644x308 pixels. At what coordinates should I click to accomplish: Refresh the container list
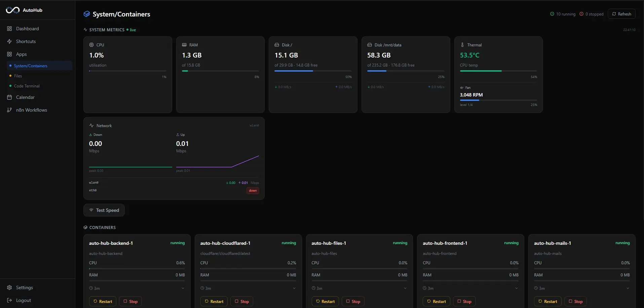point(621,14)
